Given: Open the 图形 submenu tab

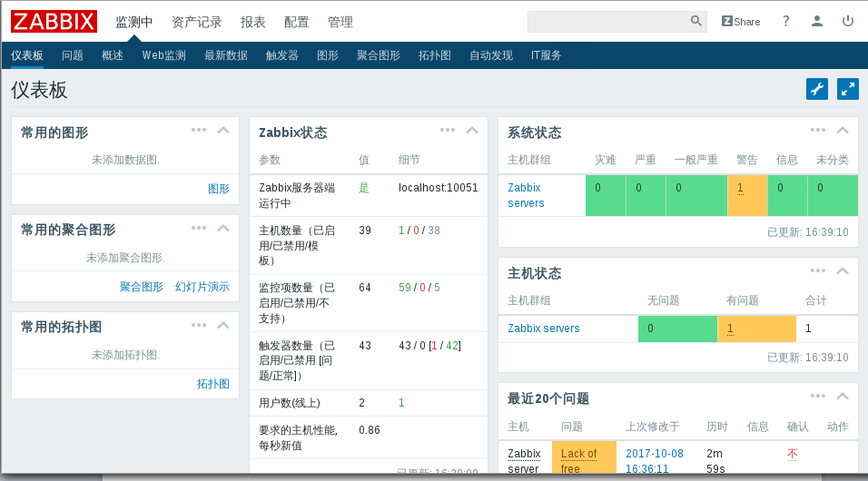Looking at the screenshot, I should coord(328,55).
